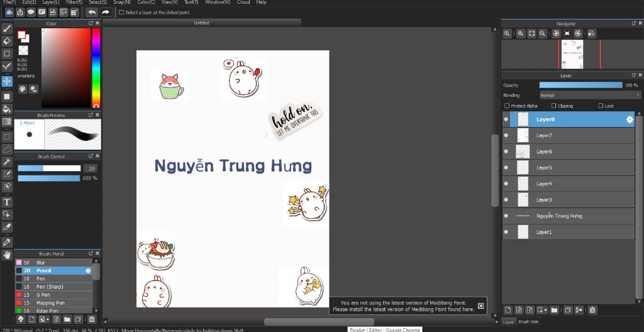Select the Text tool
This screenshot has height=332, width=644.
pyautogui.click(x=6, y=202)
